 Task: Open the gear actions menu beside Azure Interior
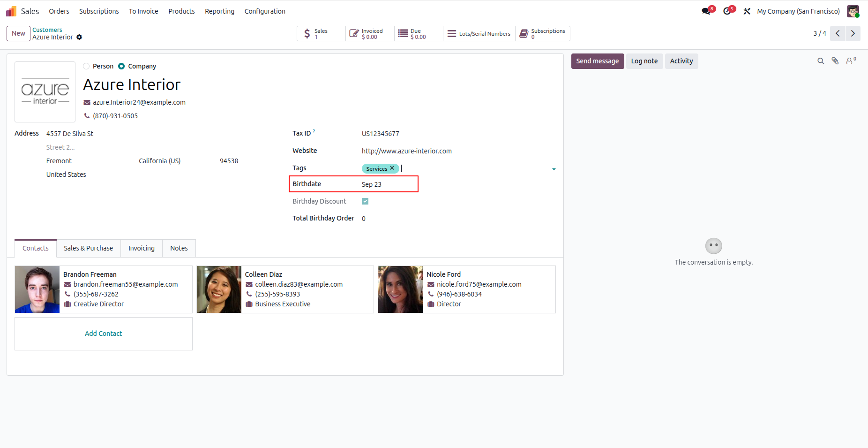pyautogui.click(x=79, y=37)
